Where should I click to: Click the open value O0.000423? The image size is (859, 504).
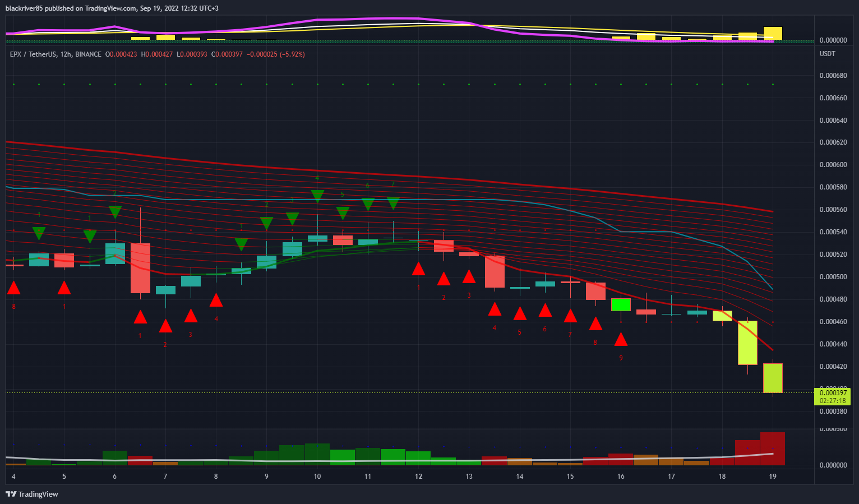[121, 54]
